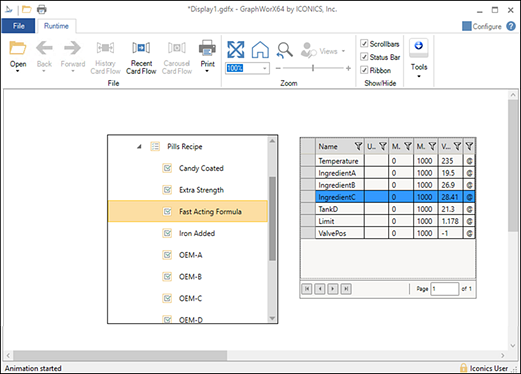Click the OEM-A recipe check icon
The width and height of the screenshot is (521, 374).
click(x=167, y=255)
